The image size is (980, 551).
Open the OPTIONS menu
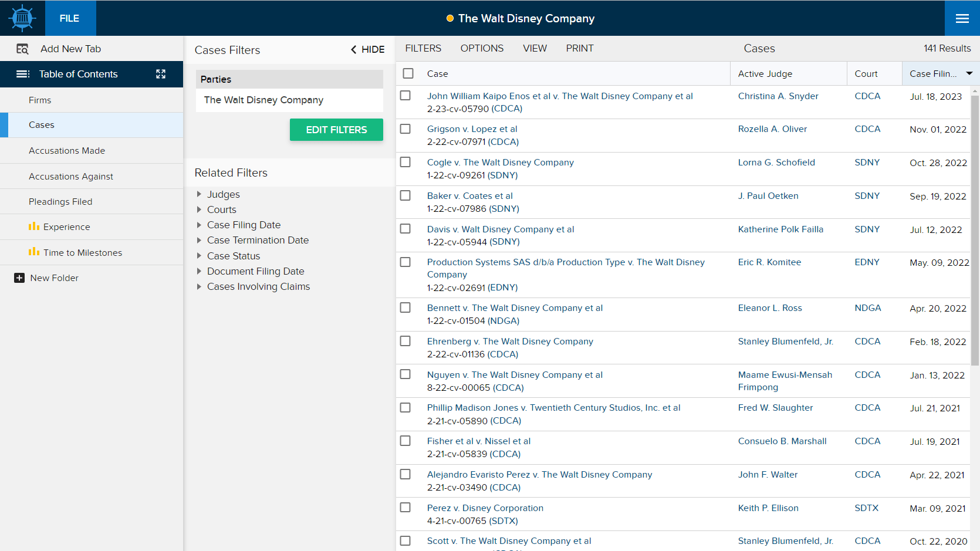pyautogui.click(x=482, y=48)
